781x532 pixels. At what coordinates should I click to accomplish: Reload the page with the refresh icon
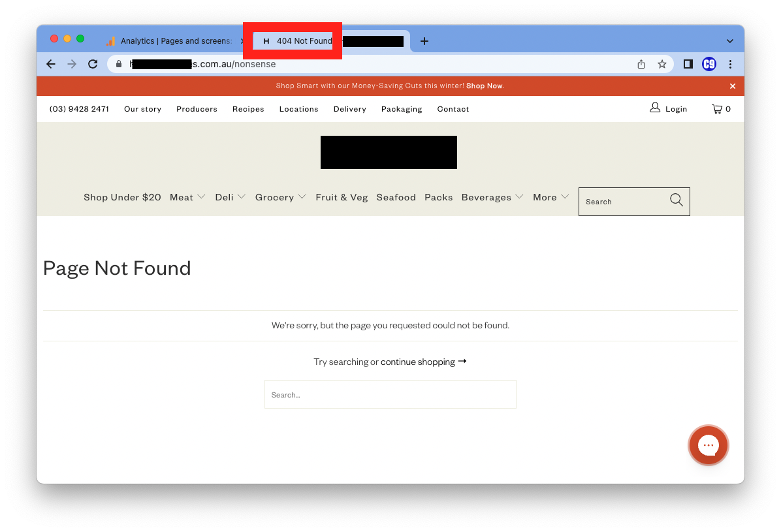(93, 64)
